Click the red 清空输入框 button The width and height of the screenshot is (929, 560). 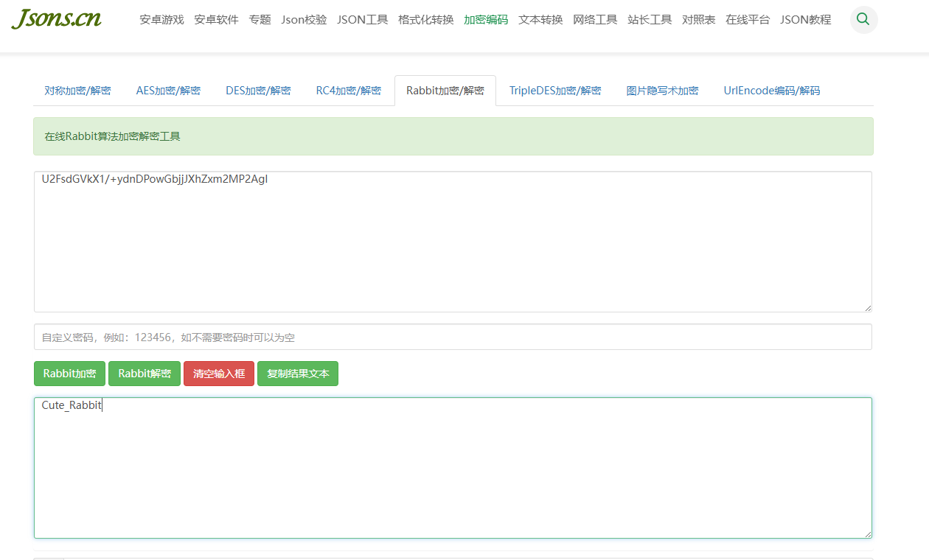point(219,374)
